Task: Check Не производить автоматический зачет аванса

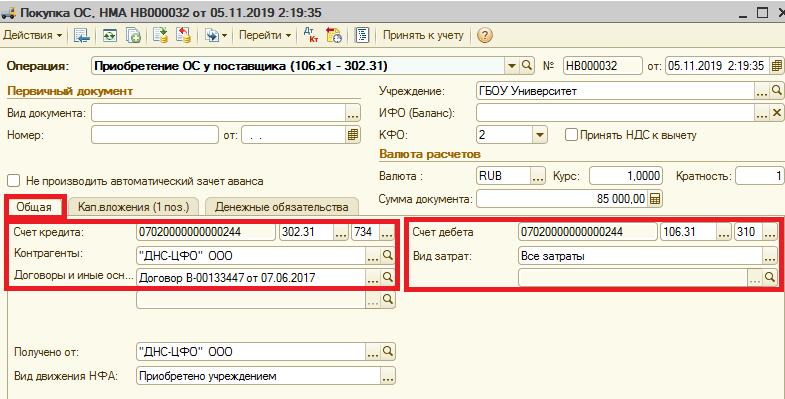Action: (14, 181)
